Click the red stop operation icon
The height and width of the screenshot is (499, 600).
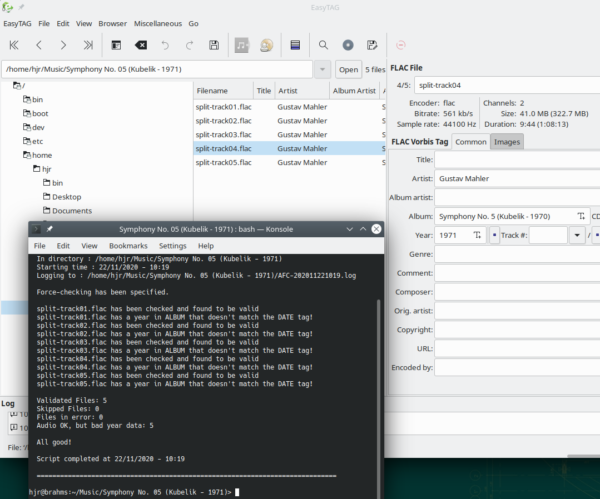401,45
